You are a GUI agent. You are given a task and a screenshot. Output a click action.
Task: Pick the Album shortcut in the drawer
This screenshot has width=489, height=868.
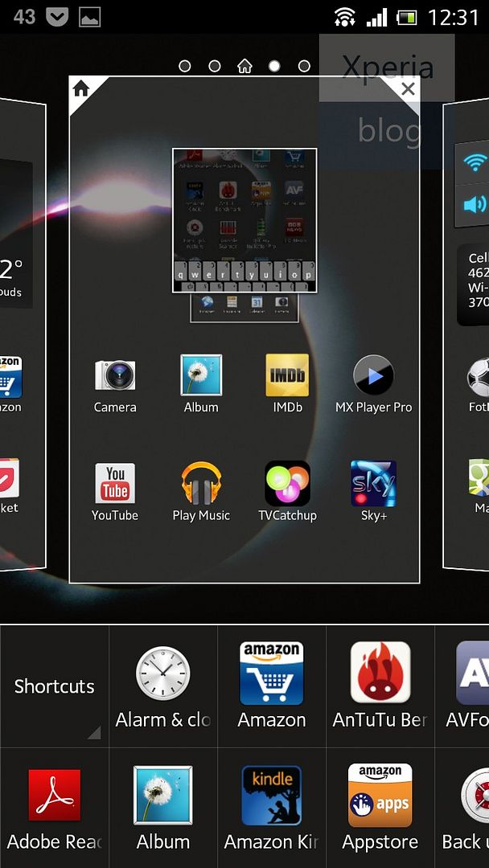click(x=162, y=809)
